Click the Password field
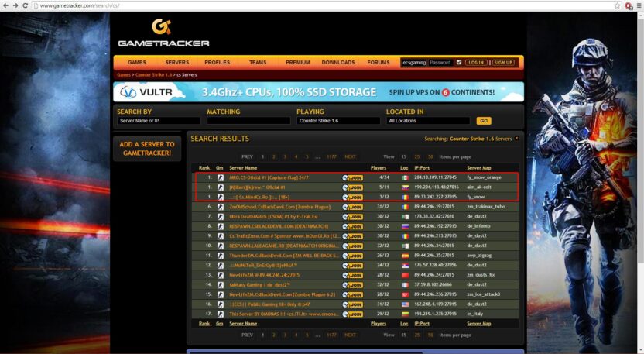The width and height of the screenshot is (644, 354). (x=440, y=63)
